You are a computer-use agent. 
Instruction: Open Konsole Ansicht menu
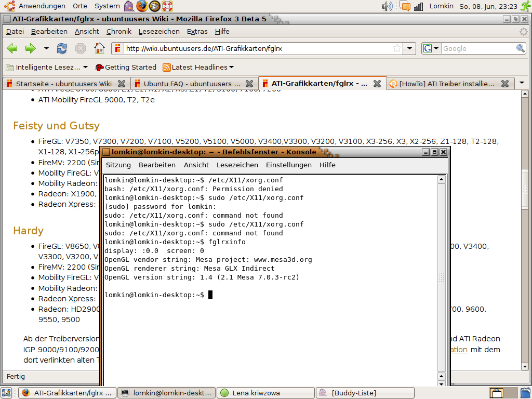click(x=196, y=165)
